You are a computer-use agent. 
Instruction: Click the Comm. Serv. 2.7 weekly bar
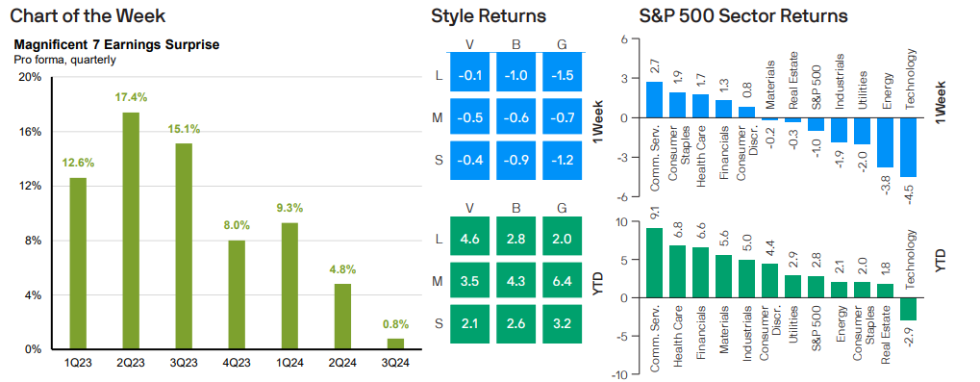(x=654, y=100)
